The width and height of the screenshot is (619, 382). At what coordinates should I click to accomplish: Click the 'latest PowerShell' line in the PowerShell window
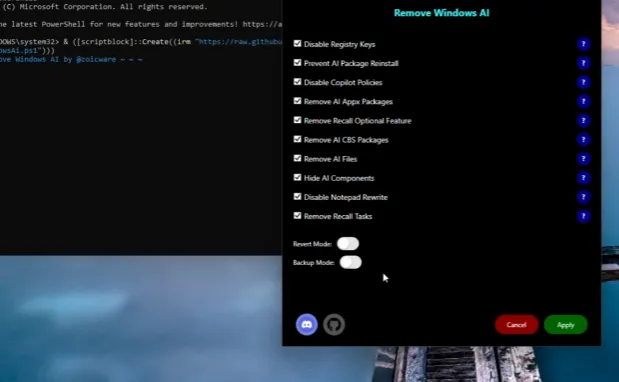coord(141,24)
